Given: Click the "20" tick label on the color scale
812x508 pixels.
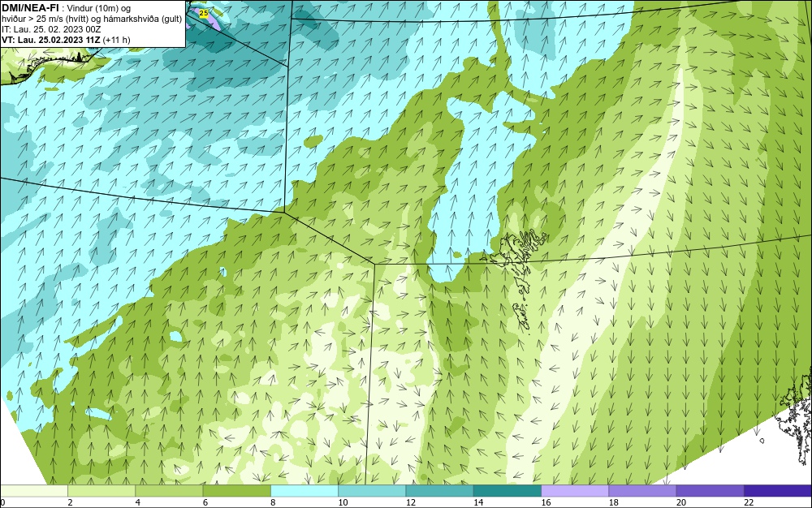Looking at the screenshot, I should click(681, 502).
